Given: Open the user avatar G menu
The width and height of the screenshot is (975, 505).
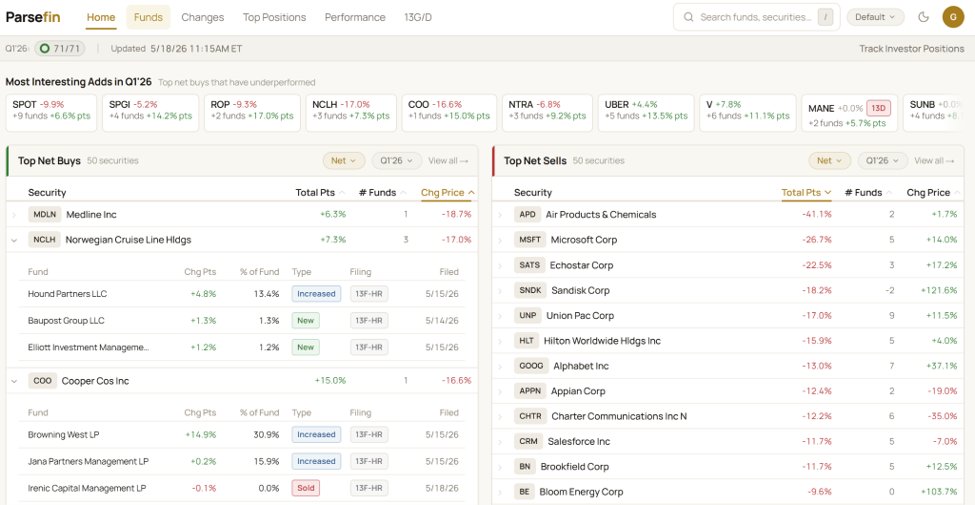Looking at the screenshot, I should tap(953, 17).
